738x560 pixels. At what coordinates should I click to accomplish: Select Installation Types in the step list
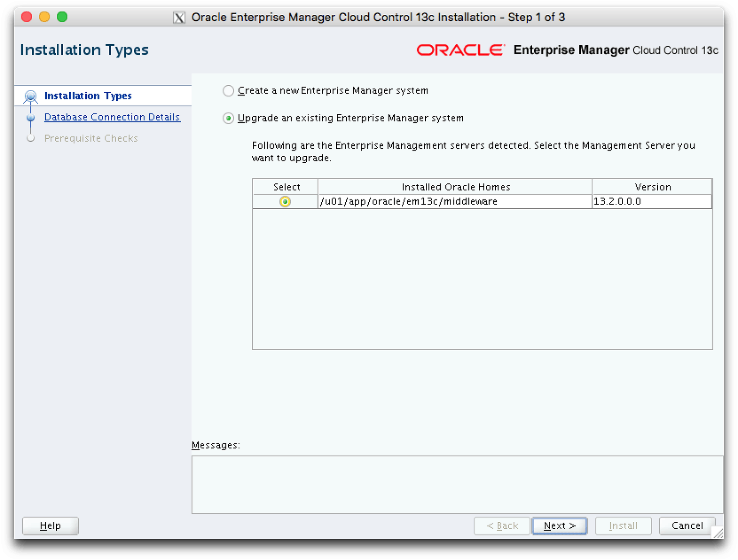pyautogui.click(x=88, y=96)
